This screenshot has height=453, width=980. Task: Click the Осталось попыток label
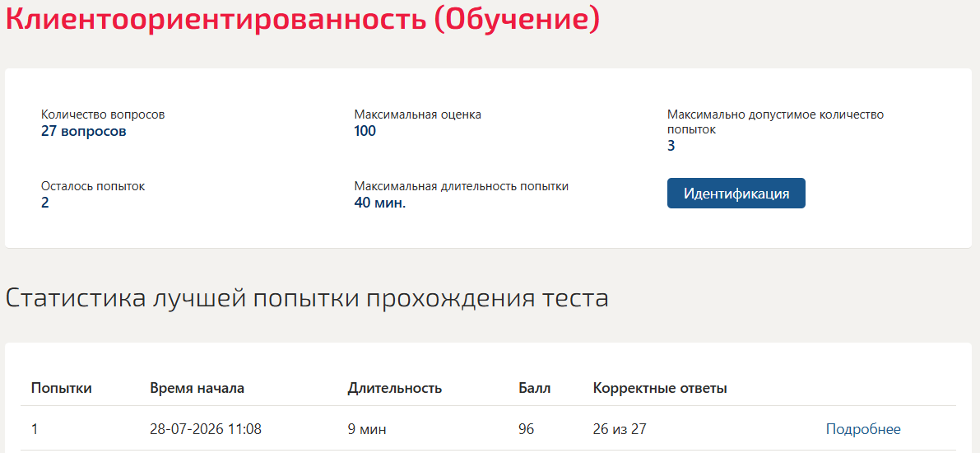pos(93,186)
